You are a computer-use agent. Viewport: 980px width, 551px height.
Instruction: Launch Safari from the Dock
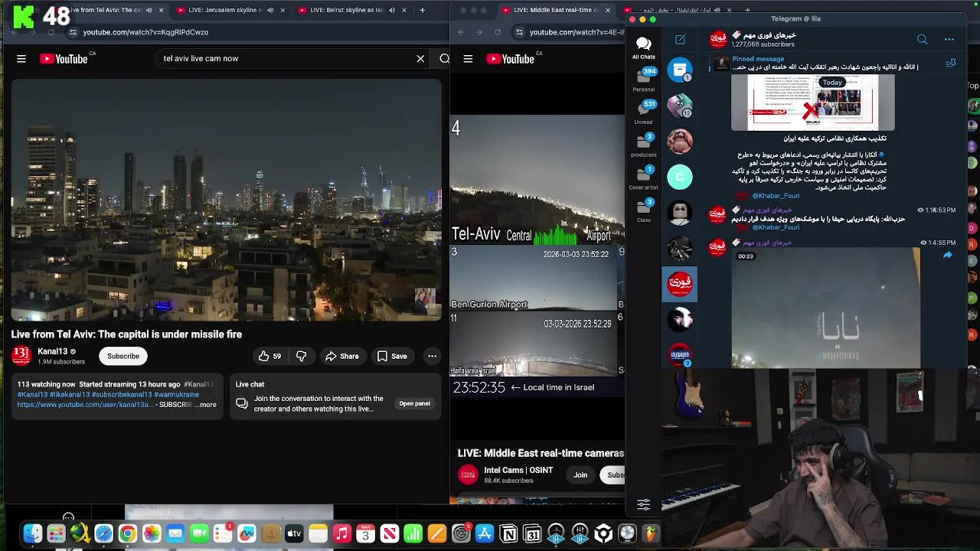tap(103, 533)
